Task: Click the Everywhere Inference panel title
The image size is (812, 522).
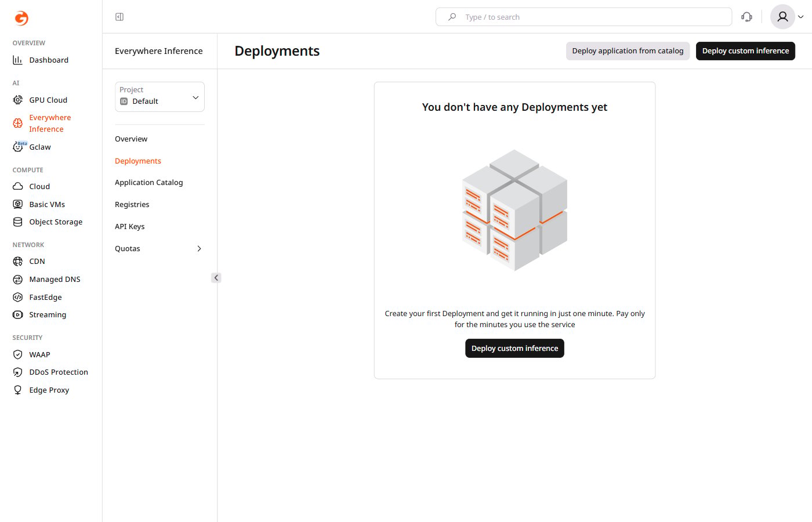Action: tap(159, 51)
